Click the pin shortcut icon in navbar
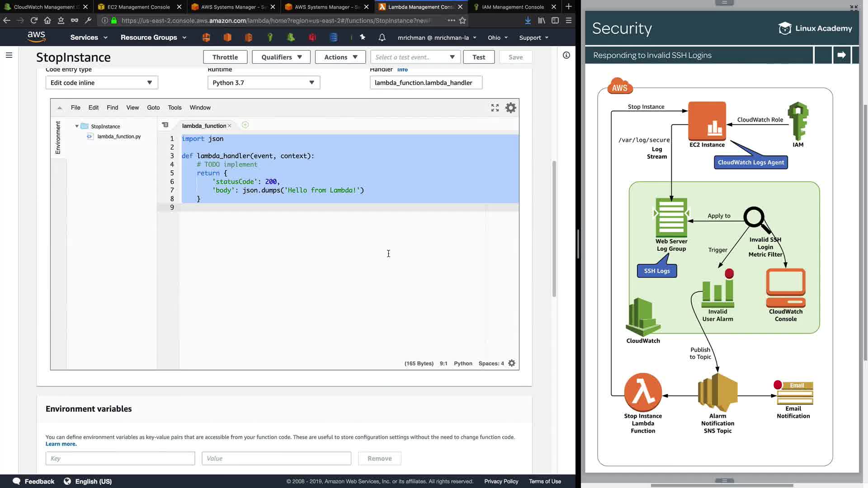Viewport: 868px width, 488px height. [x=363, y=38]
